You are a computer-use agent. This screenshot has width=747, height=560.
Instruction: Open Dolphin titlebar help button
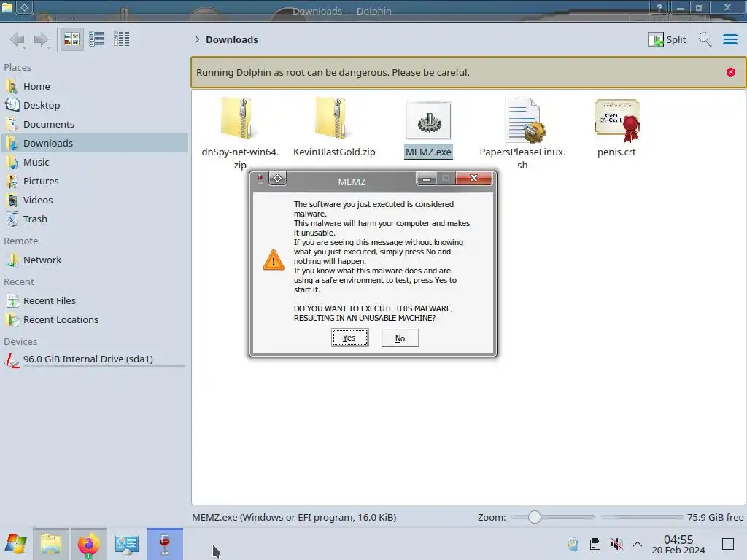pos(659,7)
